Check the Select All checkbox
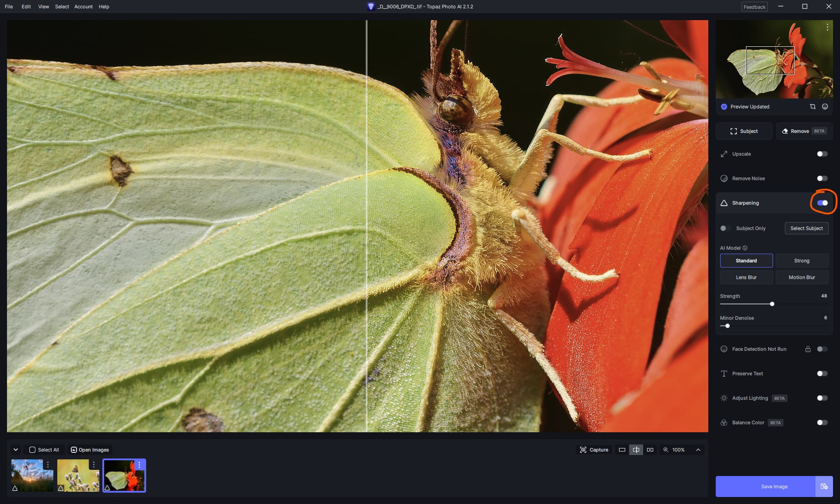This screenshot has height=504, width=840. click(32, 450)
